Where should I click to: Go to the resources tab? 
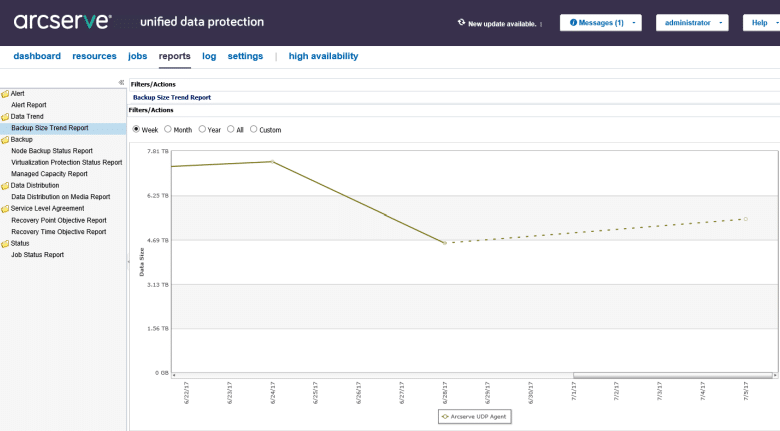click(x=94, y=56)
